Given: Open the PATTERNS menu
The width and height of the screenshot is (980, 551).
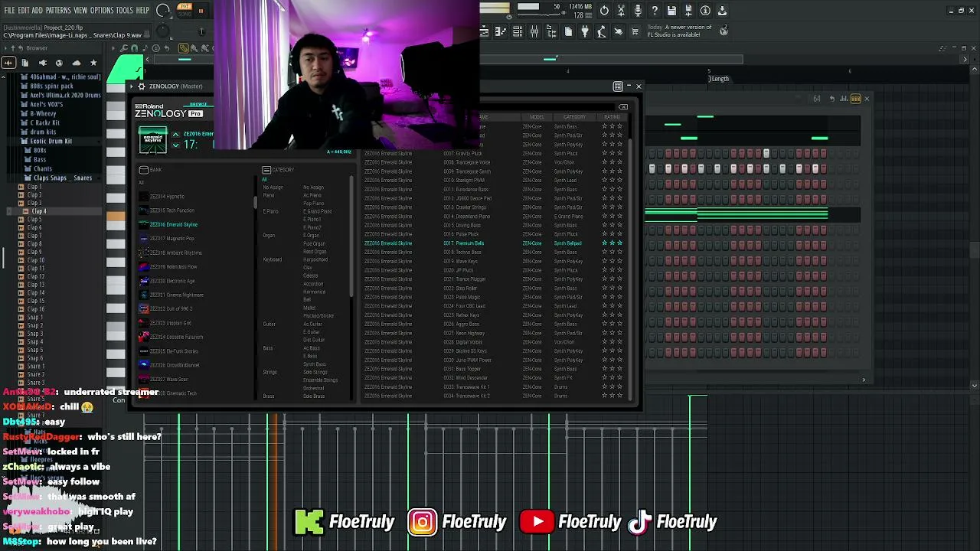Looking at the screenshot, I should [x=58, y=11].
